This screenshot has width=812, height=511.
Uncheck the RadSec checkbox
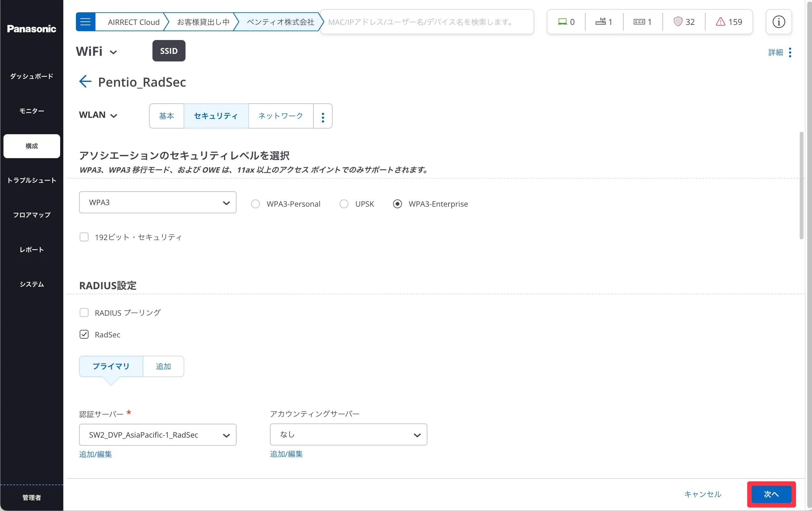pyautogui.click(x=84, y=334)
